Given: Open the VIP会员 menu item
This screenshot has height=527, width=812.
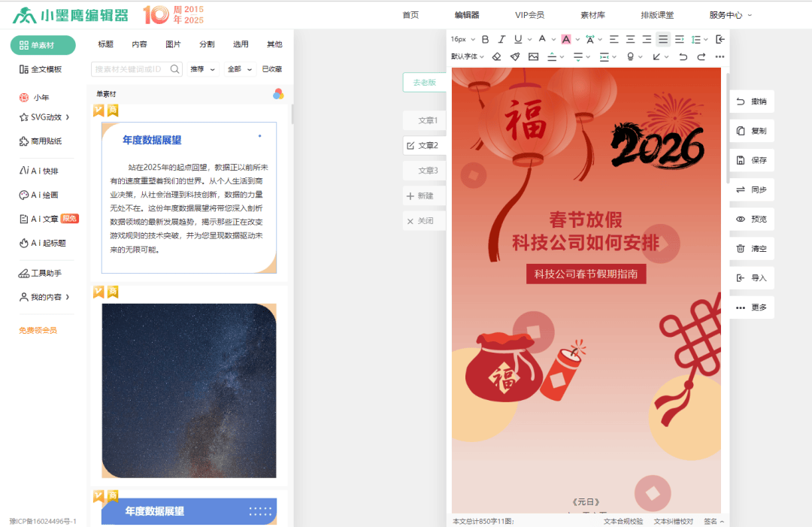Looking at the screenshot, I should pos(529,15).
